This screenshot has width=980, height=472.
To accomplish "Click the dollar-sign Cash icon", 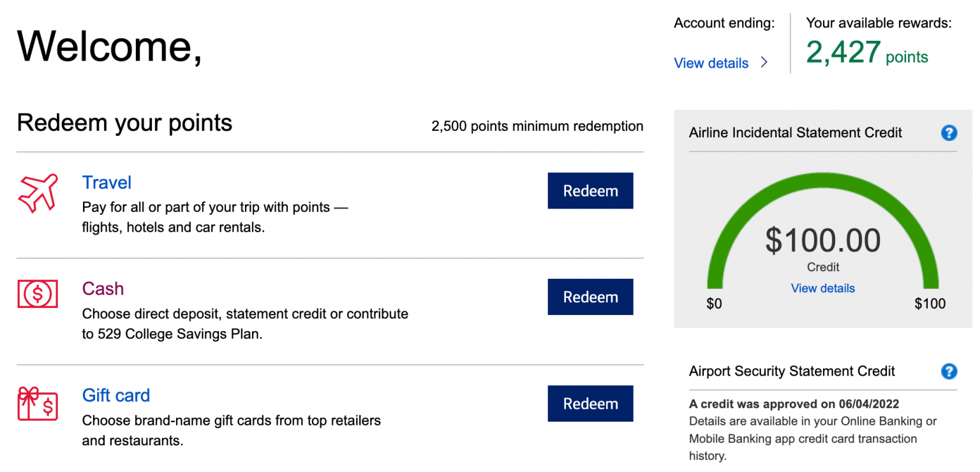I will click(38, 294).
